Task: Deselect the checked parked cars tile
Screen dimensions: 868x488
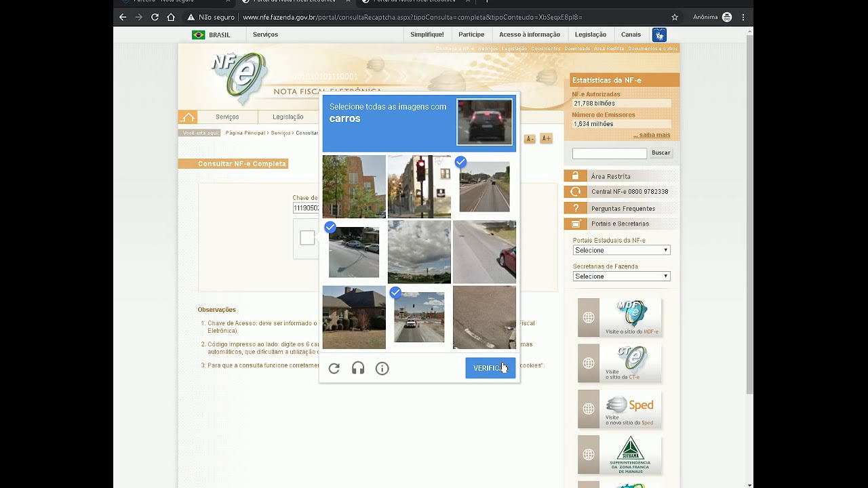Action: coord(354,251)
